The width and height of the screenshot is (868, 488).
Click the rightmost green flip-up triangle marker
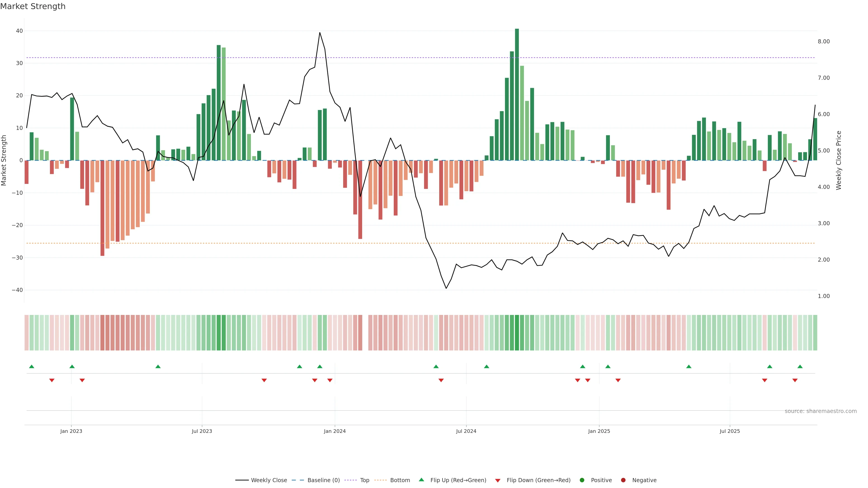800,366
